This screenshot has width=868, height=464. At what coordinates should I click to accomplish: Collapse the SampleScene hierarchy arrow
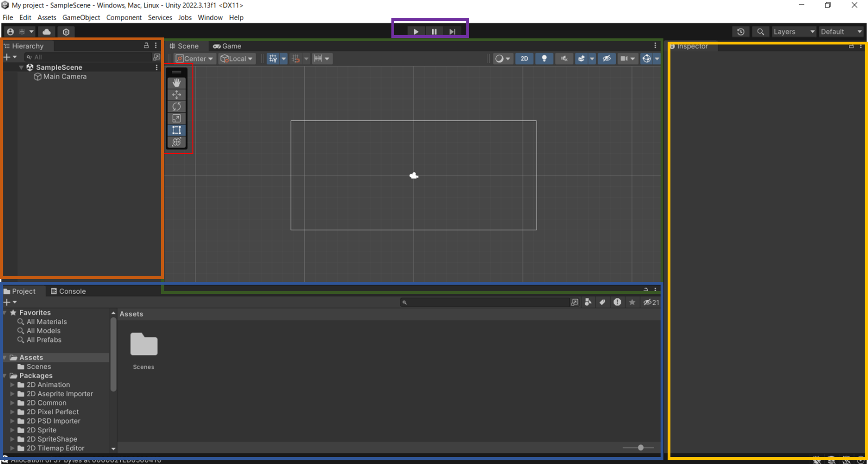(21, 67)
